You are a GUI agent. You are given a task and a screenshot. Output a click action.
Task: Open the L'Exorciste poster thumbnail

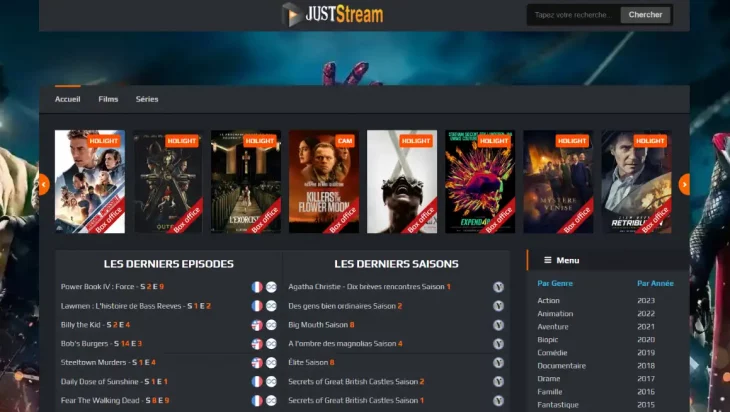pyautogui.click(x=246, y=182)
